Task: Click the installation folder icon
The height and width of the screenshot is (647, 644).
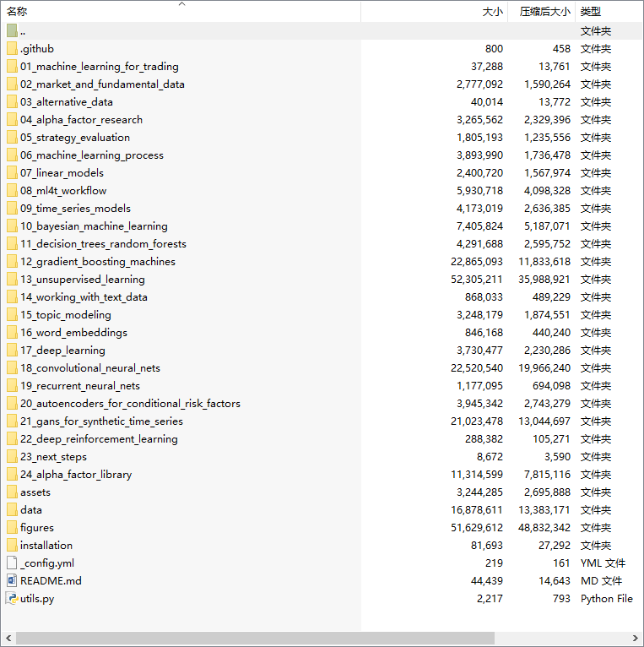Action: 12,545
